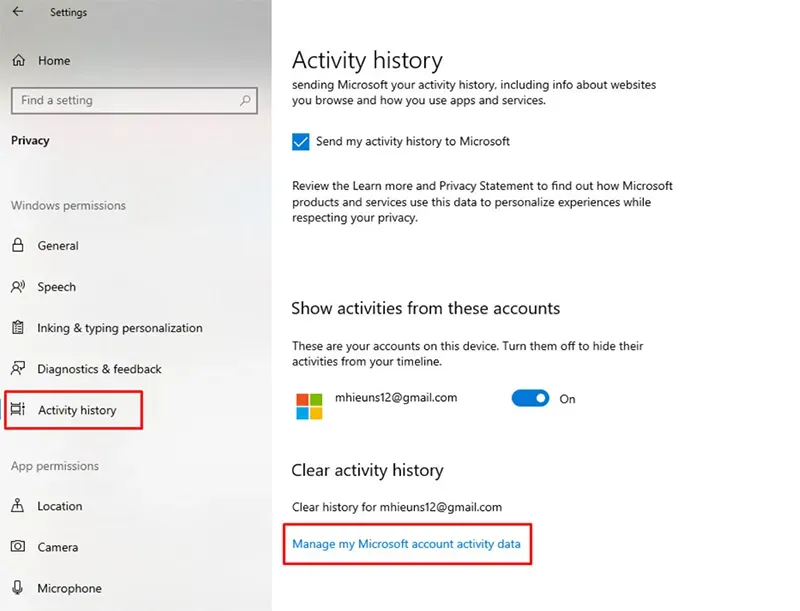Click the Speech icon in sidebar
The height and width of the screenshot is (611, 800).
(x=18, y=287)
